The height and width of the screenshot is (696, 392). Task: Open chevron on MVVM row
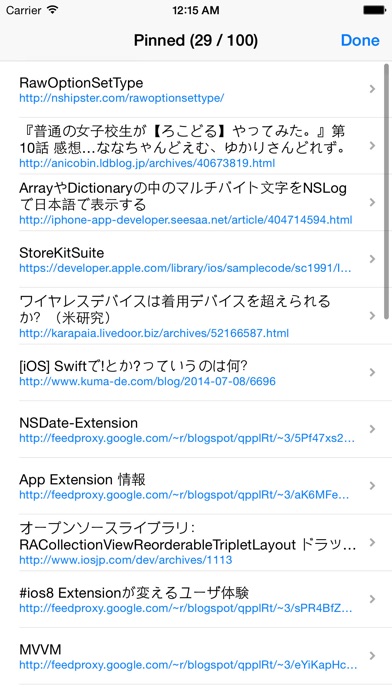coord(372,656)
